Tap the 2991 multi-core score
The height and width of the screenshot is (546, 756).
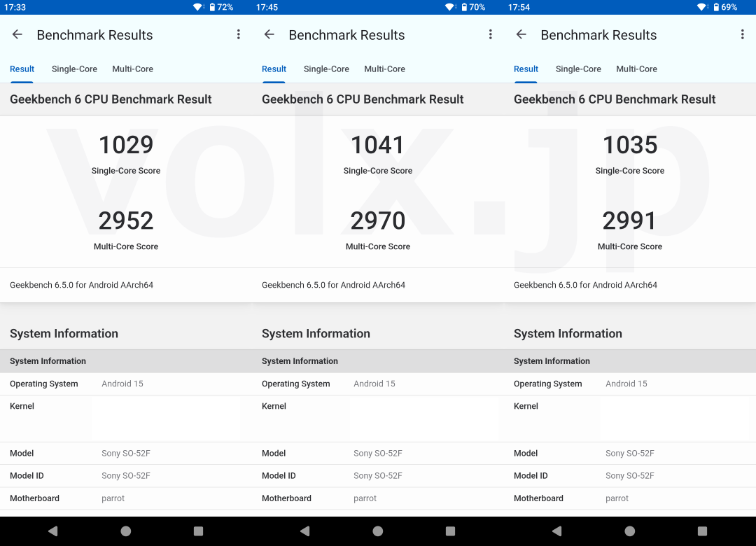click(x=629, y=221)
